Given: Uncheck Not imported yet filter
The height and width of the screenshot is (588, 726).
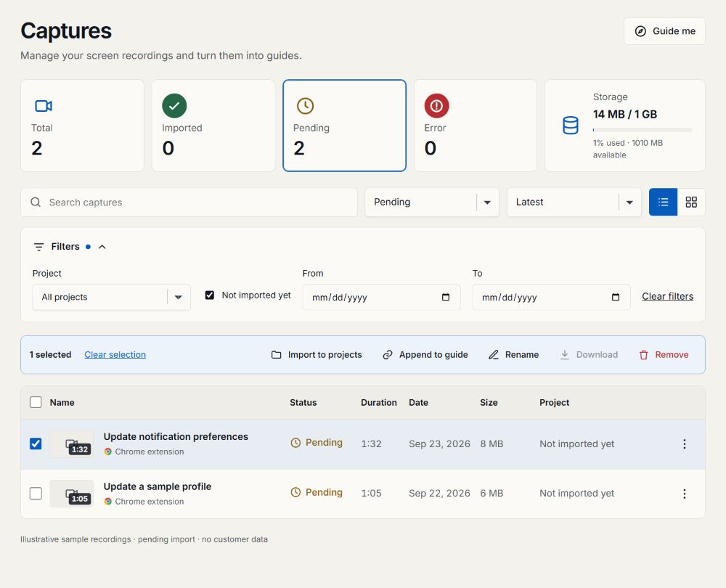Looking at the screenshot, I should click(210, 295).
